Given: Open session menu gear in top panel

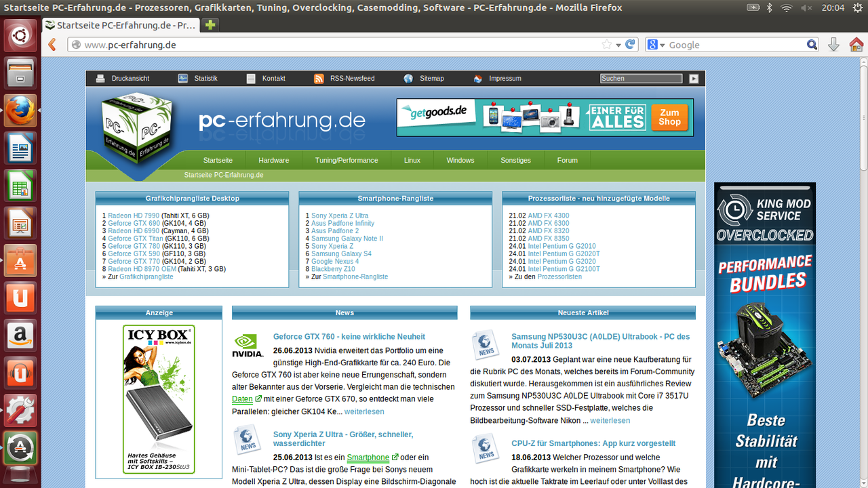Looking at the screenshot, I should pos(858,8).
